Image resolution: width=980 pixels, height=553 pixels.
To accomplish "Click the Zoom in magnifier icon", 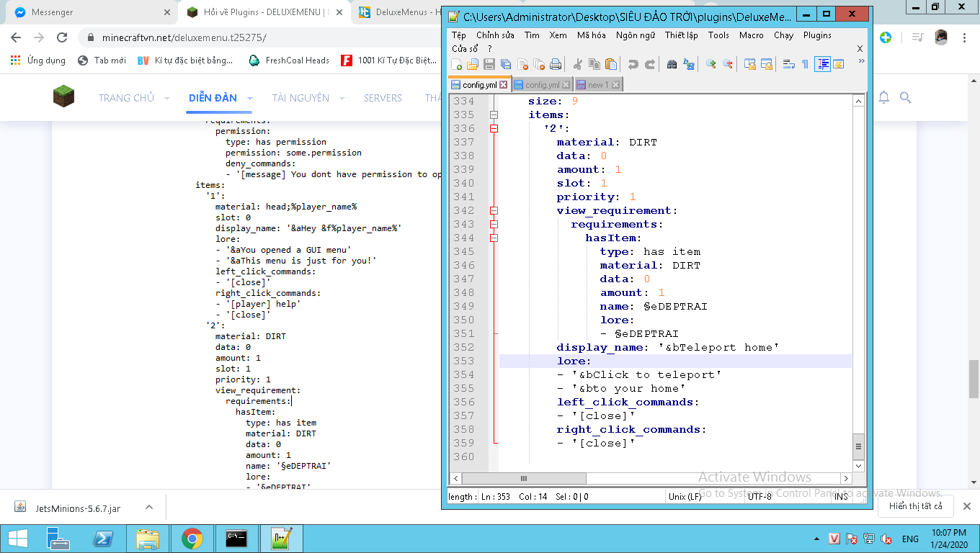I will tap(711, 65).
